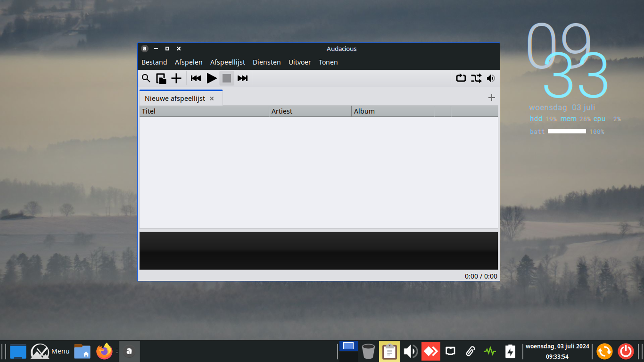The width and height of the screenshot is (644, 362).
Task: Expand the Afspeellijst menu
Action: coord(228,62)
